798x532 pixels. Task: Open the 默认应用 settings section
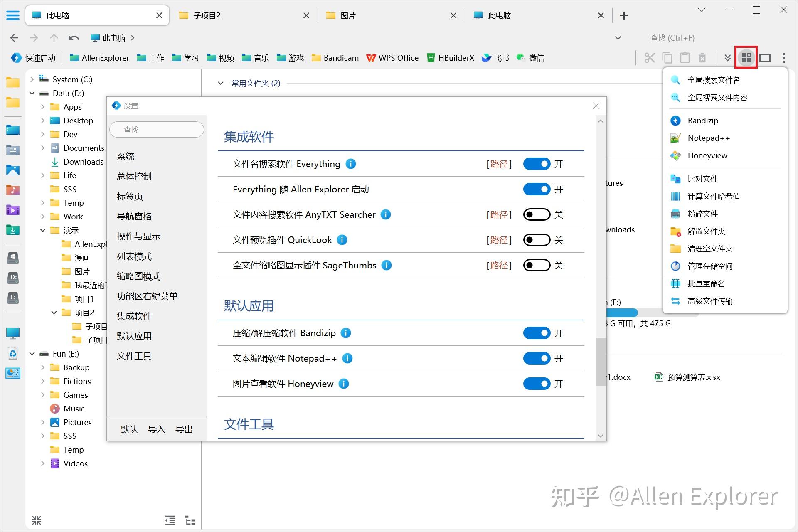pyautogui.click(x=134, y=336)
